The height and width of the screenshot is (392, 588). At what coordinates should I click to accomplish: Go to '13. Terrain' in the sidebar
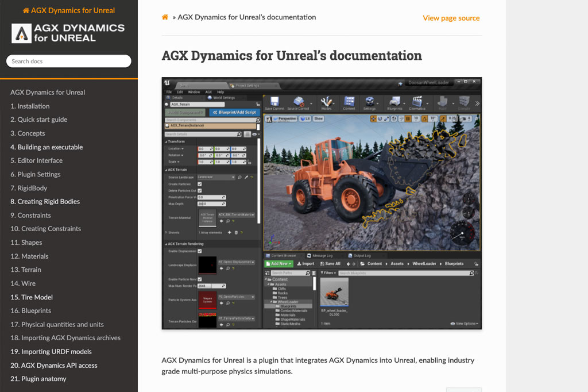[x=26, y=270]
